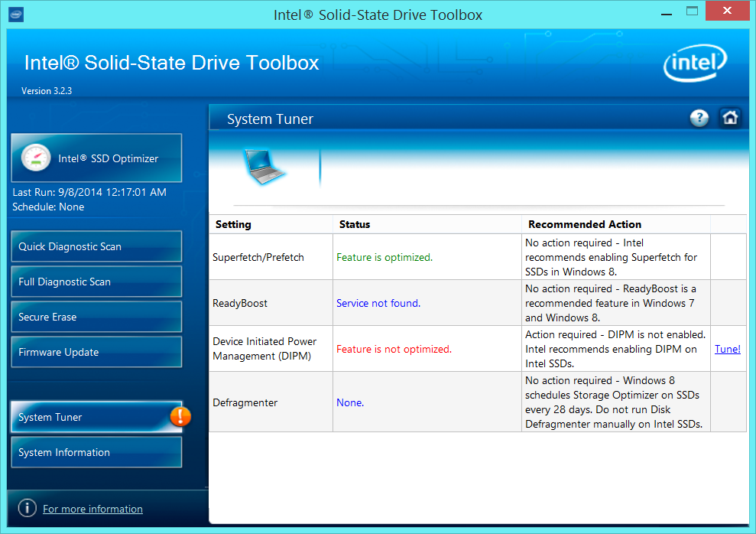Click the Intel logo in header
The width and height of the screenshot is (756, 534).
point(696,63)
